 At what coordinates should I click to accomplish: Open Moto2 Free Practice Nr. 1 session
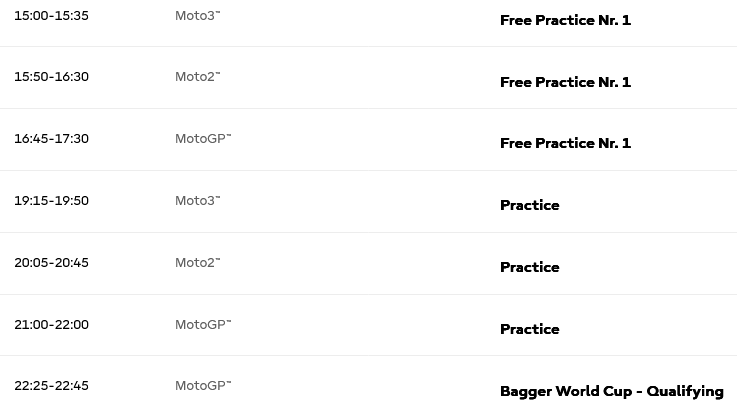pos(565,82)
